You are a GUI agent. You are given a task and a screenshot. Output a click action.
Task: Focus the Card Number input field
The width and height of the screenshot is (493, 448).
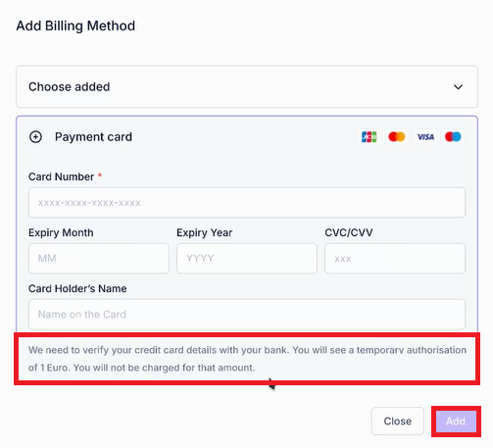[247, 202]
